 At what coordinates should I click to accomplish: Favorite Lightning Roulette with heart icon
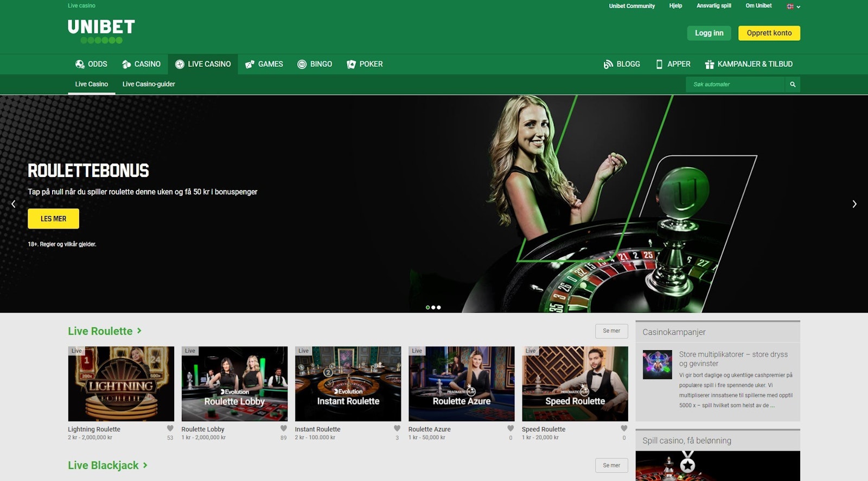click(x=170, y=428)
